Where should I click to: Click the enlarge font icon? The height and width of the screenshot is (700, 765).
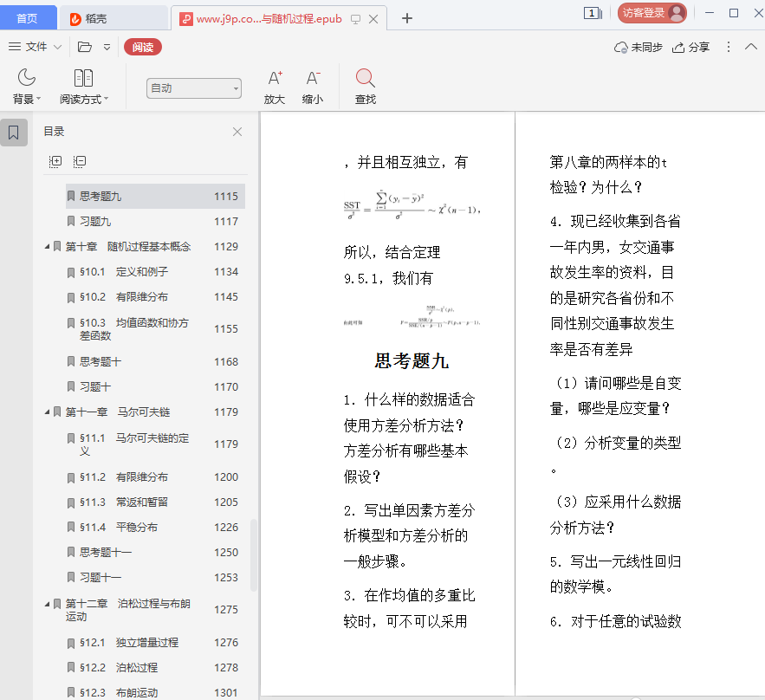point(275,79)
